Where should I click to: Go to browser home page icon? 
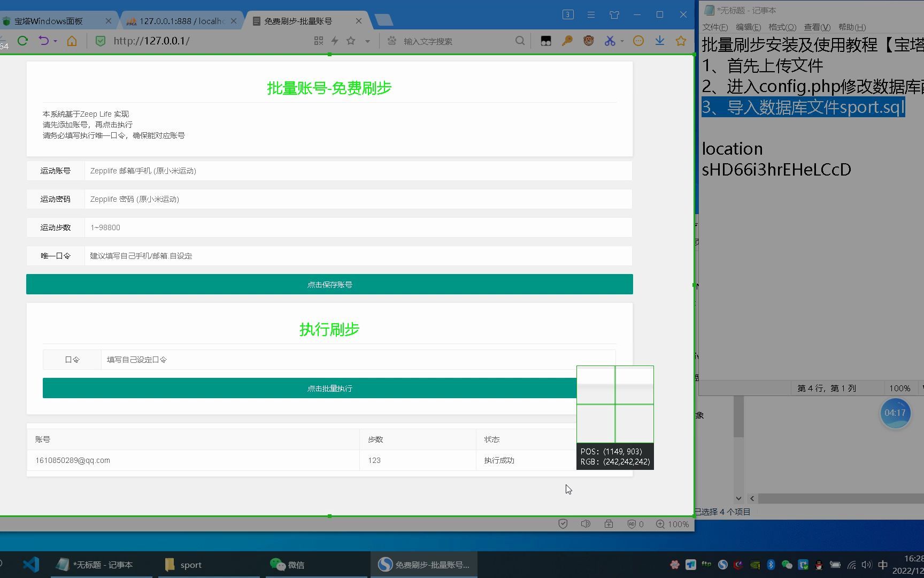(72, 41)
